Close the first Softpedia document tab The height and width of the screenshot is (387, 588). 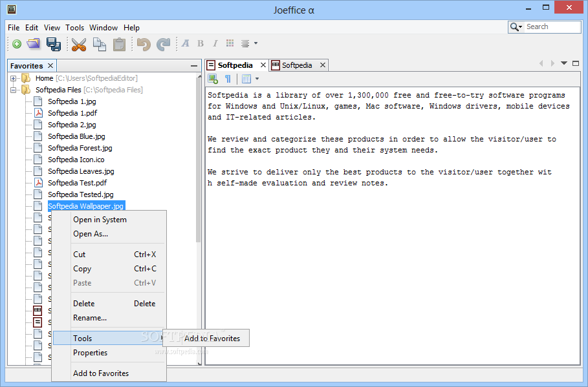coord(263,65)
